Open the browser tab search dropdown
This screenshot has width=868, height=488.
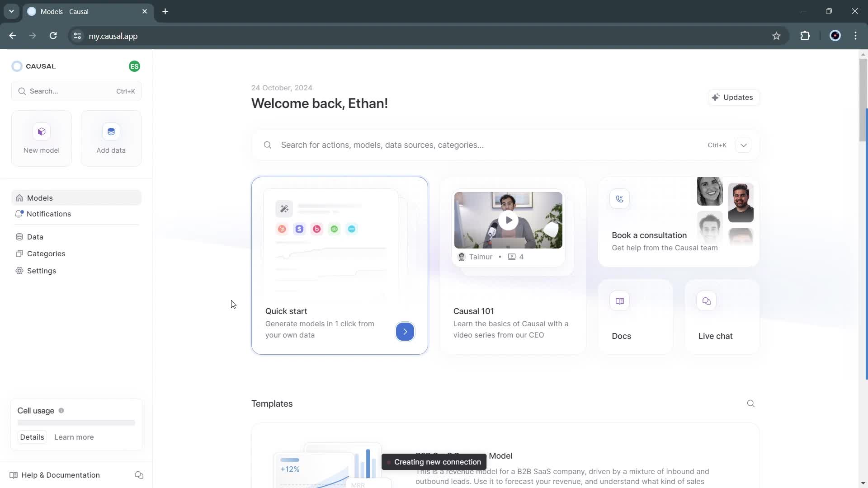(x=11, y=11)
